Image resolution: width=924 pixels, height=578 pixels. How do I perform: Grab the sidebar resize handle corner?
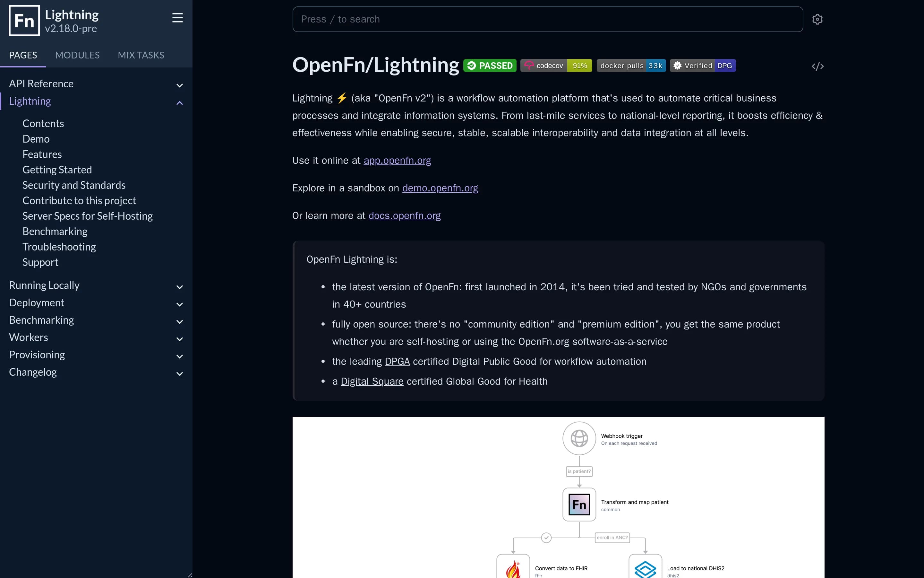(190, 575)
